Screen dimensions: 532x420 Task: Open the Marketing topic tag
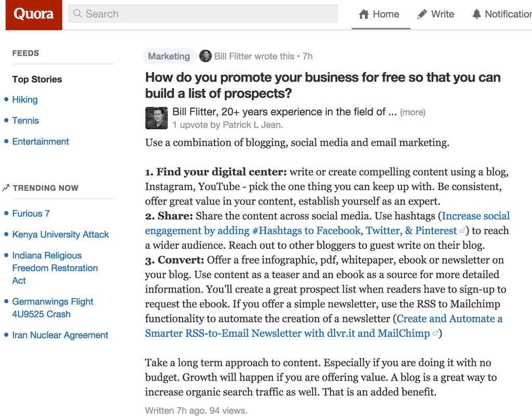(x=169, y=56)
